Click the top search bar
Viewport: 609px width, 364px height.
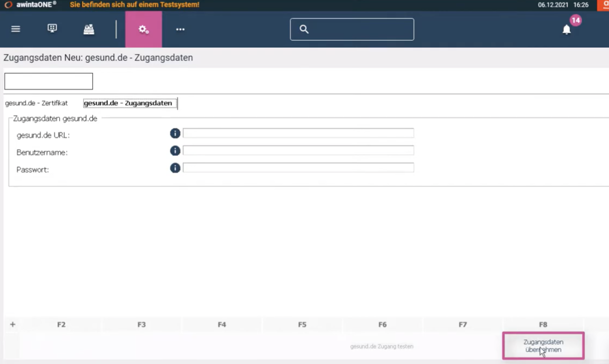[352, 29]
